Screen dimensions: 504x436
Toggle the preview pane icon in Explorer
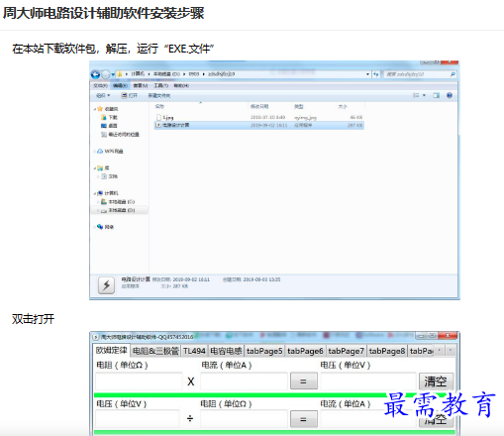pyautogui.click(x=437, y=95)
